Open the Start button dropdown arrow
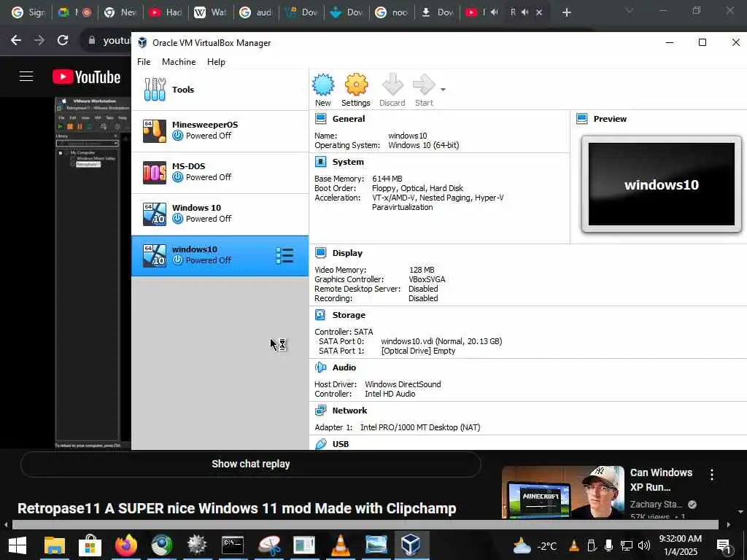747x560 pixels. click(443, 90)
